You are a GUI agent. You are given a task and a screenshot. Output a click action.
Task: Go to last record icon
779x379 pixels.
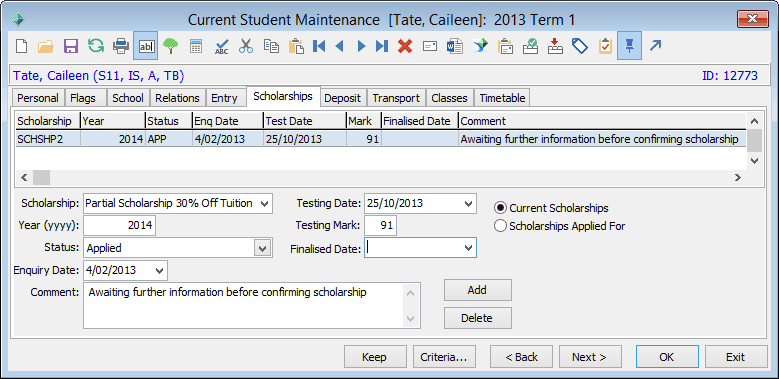coord(382,46)
